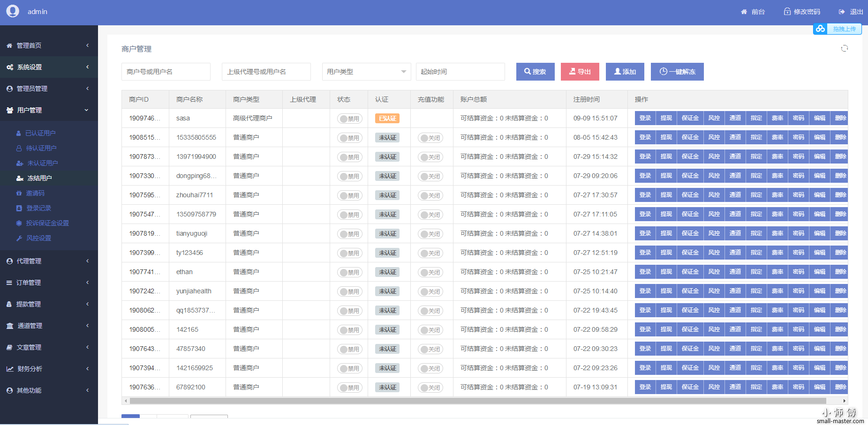Image resolution: width=868 pixels, height=425 pixels.
Task: Click the icon beside 待认证用户
Action: [19, 148]
